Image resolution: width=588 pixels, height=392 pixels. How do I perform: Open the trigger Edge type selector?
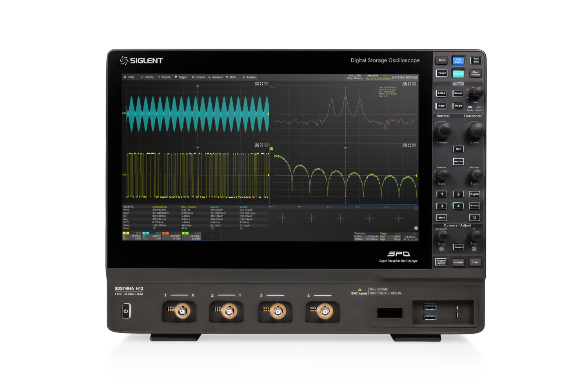pos(382,239)
